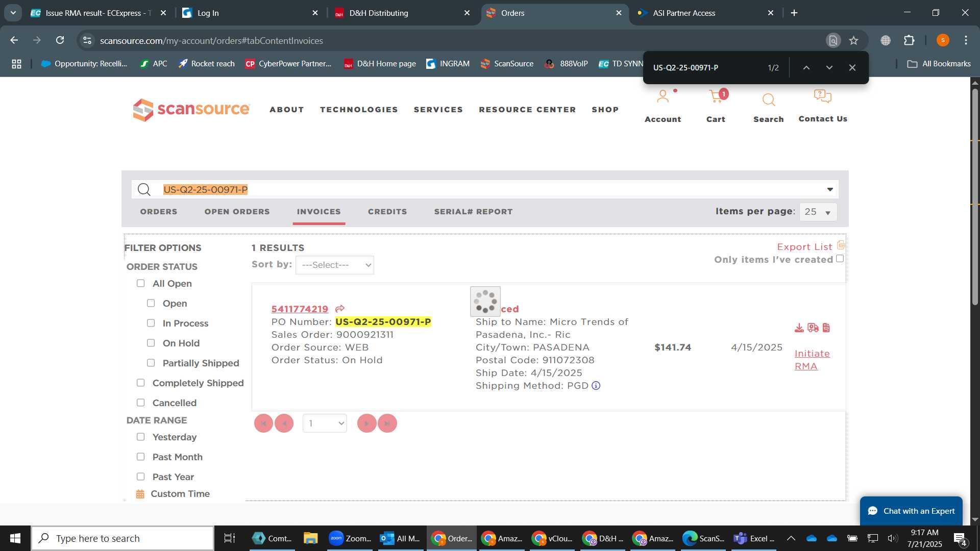Image resolution: width=980 pixels, height=551 pixels.
Task: Switch to the Open Orders tab
Action: [x=237, y=212]
